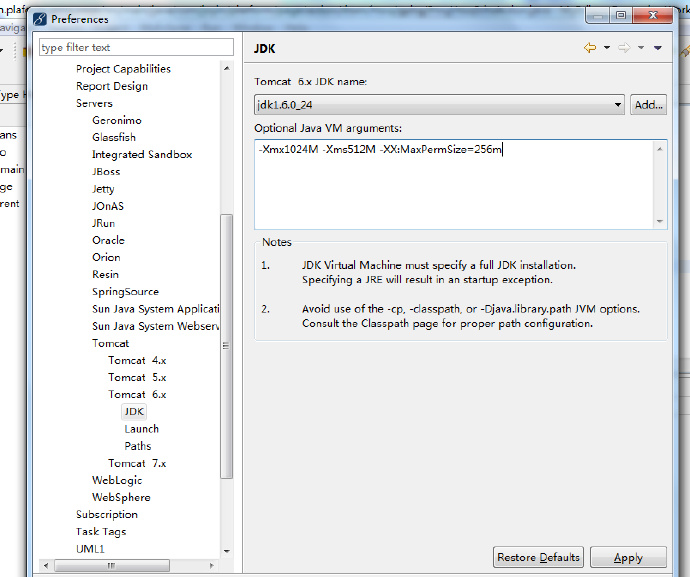This screenshot has width=690, height=577.
Task: Select Integrated Sandbox entry
Action: click(142, 154)
